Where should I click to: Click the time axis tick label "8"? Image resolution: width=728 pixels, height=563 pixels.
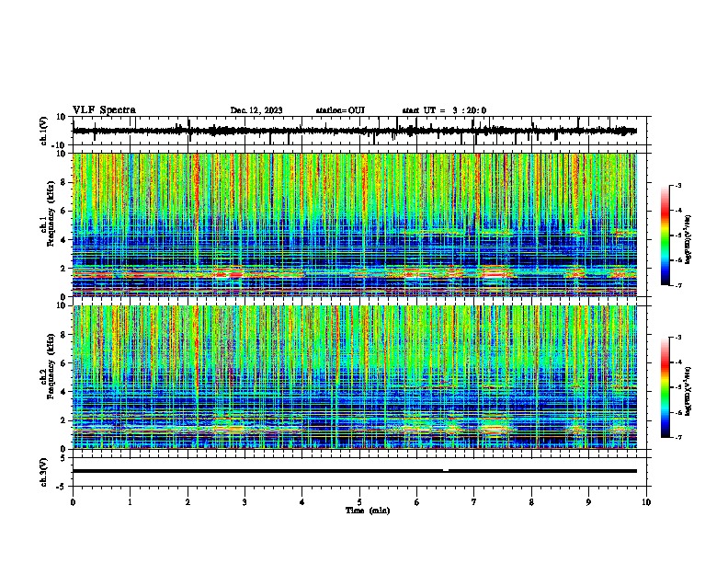coord(531,502)
